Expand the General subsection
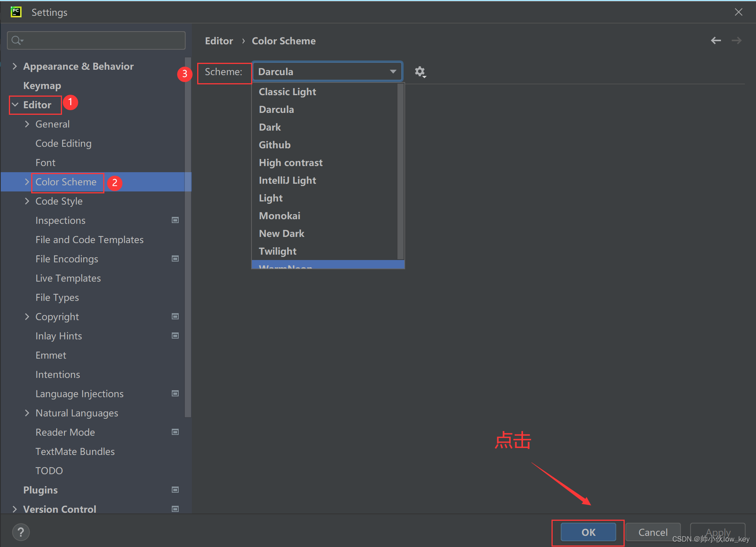This screenshot has height=547, width=756. (27, 124)
